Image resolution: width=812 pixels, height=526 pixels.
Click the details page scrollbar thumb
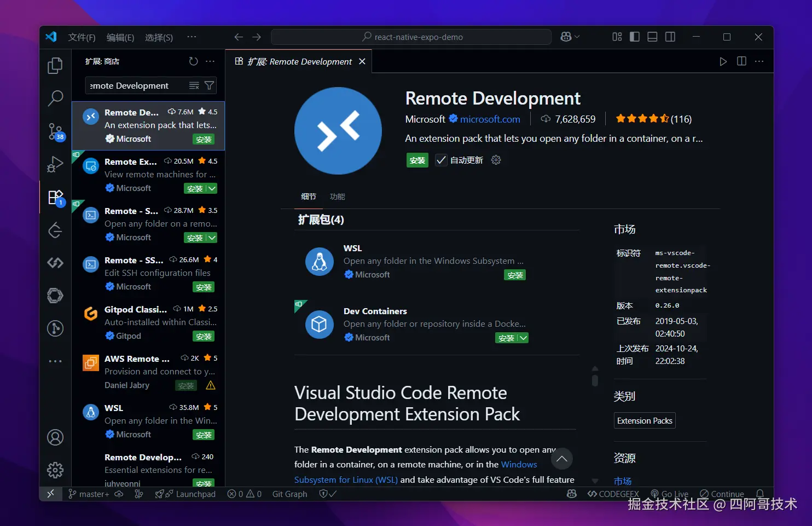pos(595,380)
